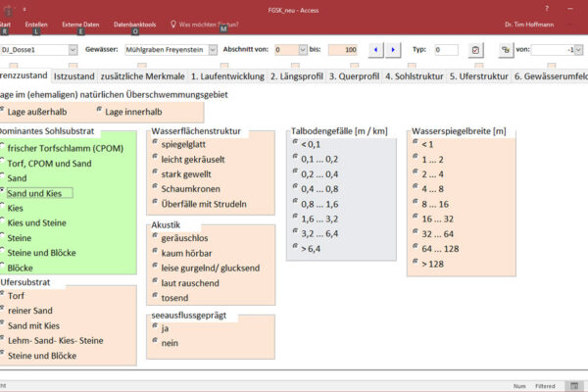Click 'Filtered' in the status bar
The height and width of the screenshot is (392, 588).
tap(545, 386)
